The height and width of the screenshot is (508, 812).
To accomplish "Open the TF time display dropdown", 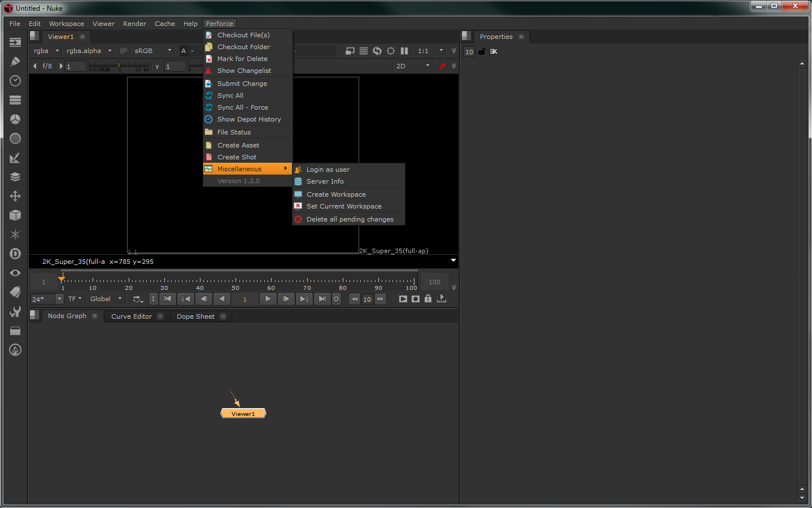I will tap(75, 299).
